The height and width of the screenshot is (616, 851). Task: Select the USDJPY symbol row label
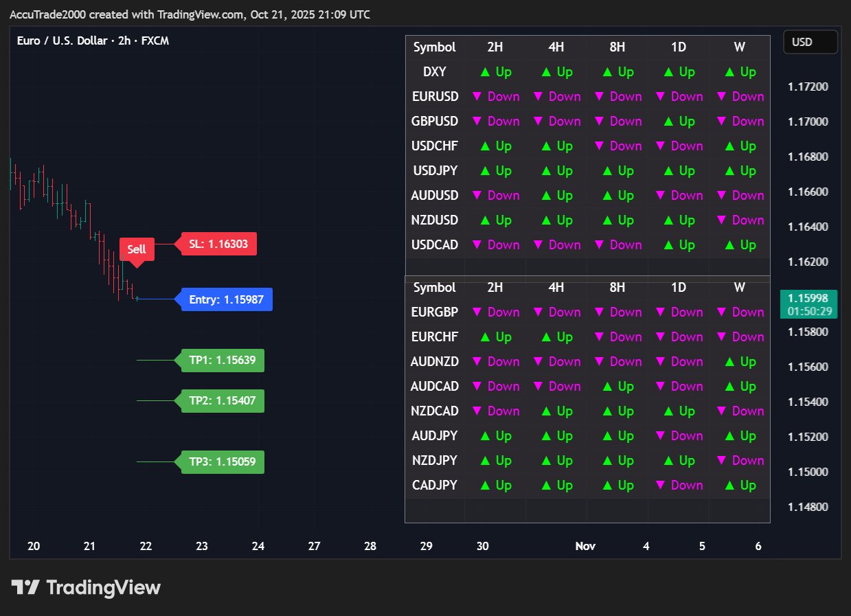tap(435, 171)
